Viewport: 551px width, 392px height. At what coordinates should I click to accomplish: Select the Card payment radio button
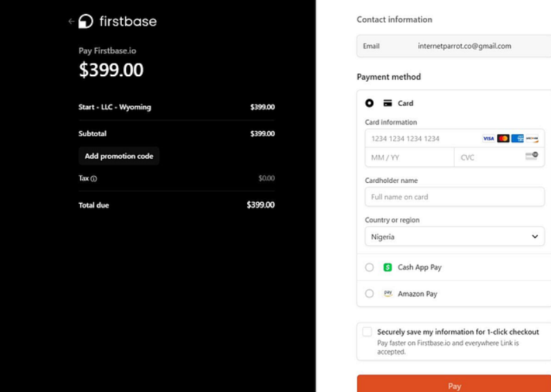point(370,103)
